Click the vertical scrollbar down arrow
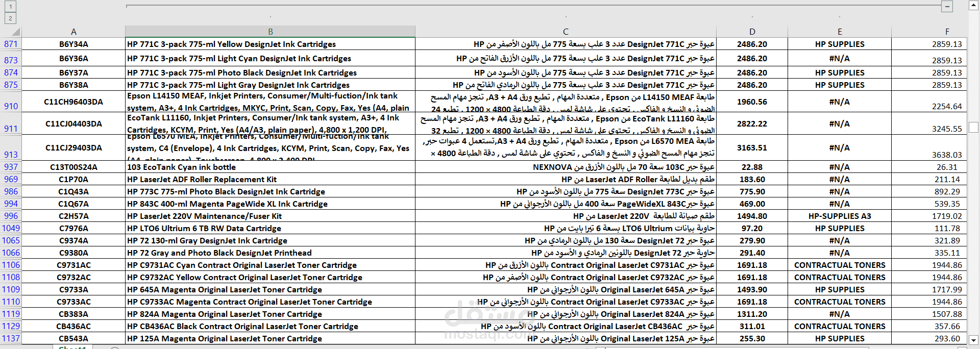This screenshot has width=980, height=349. [973, 340]
